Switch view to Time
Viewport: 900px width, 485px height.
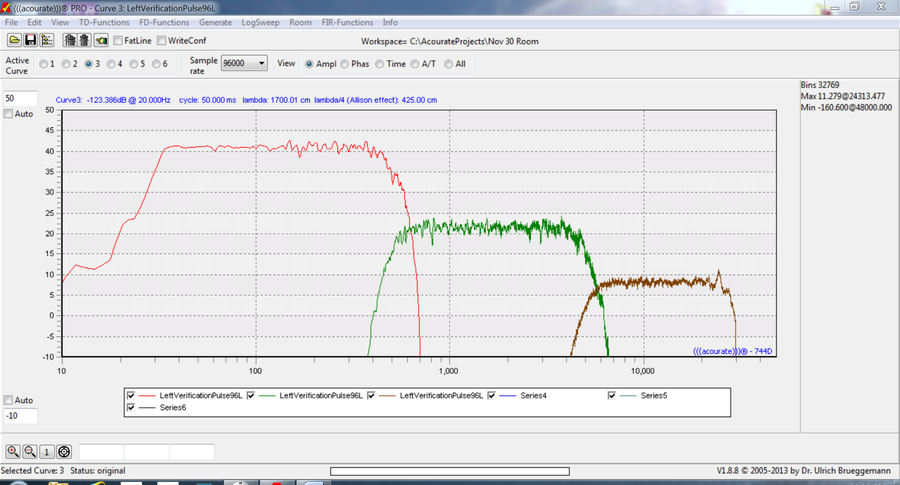pyautogui.click(x=380, y=64)
